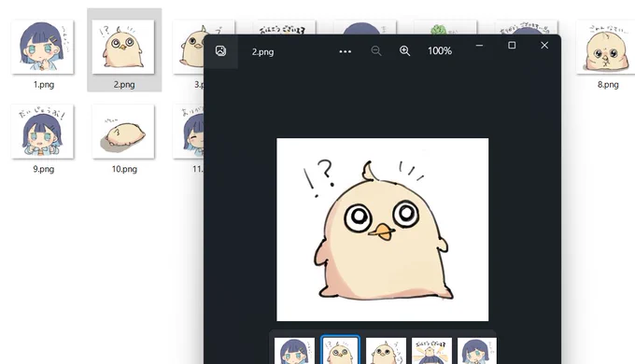Select 10.png thumbnail in file explorer

[x=123, y=132]
